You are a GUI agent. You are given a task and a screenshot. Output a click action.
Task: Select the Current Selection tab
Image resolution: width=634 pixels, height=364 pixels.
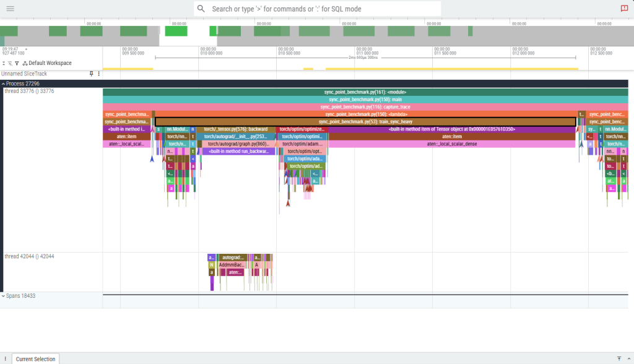35,359
